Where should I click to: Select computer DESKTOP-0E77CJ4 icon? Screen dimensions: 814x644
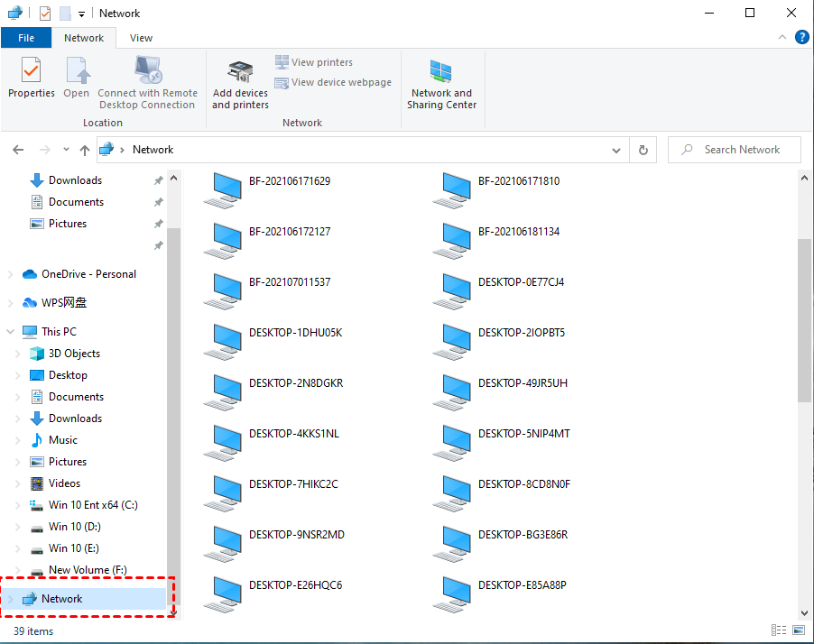point(451,289)
